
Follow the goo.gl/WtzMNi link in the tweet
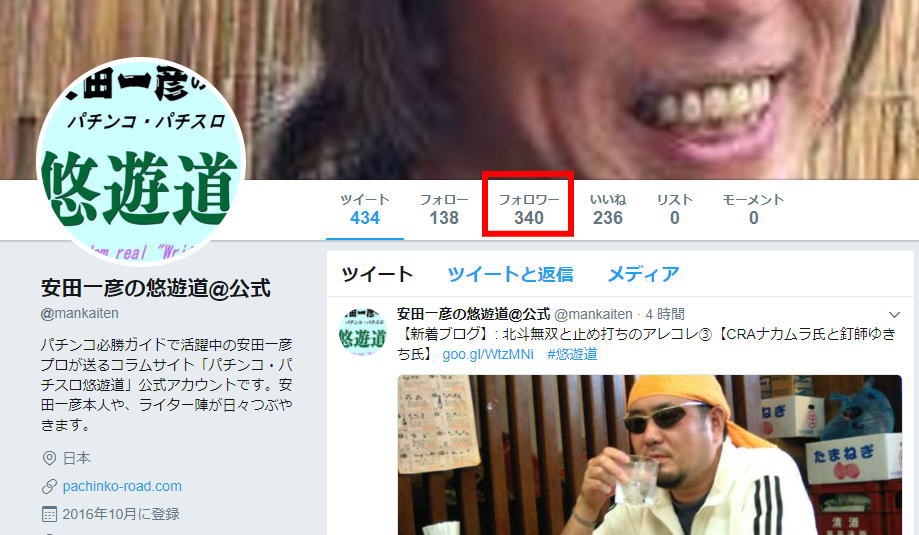click(488, 355)
